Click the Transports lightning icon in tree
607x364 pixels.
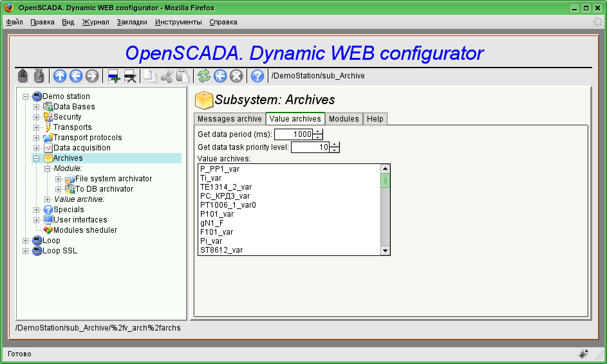coord(48,127)
